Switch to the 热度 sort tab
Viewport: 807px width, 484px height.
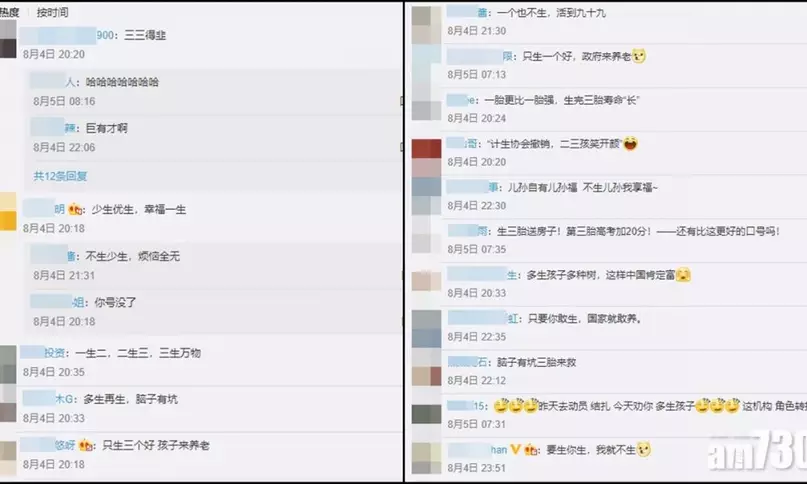coord(9,12)
